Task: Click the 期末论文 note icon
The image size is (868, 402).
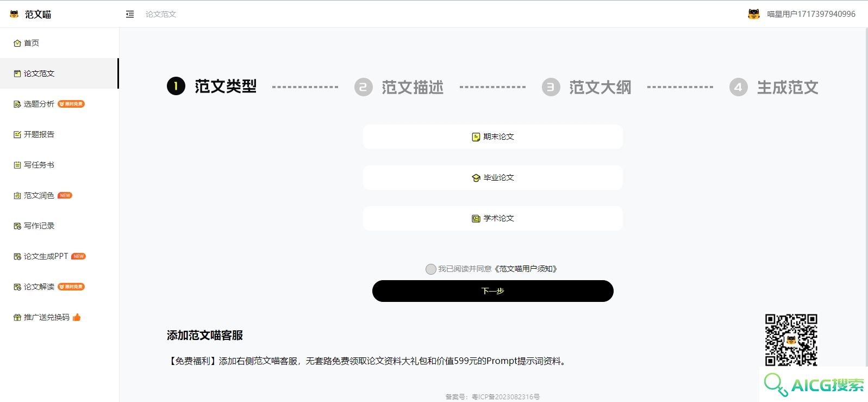Action: tap(476, 137)
